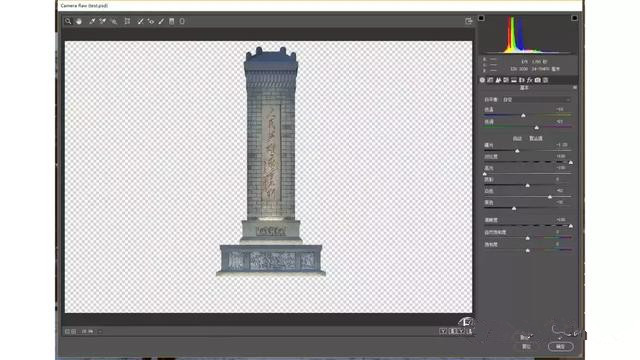The image size is (640, 360).
Task: Pick the White Balance eyedropper tool
Action: click(92, 21)
